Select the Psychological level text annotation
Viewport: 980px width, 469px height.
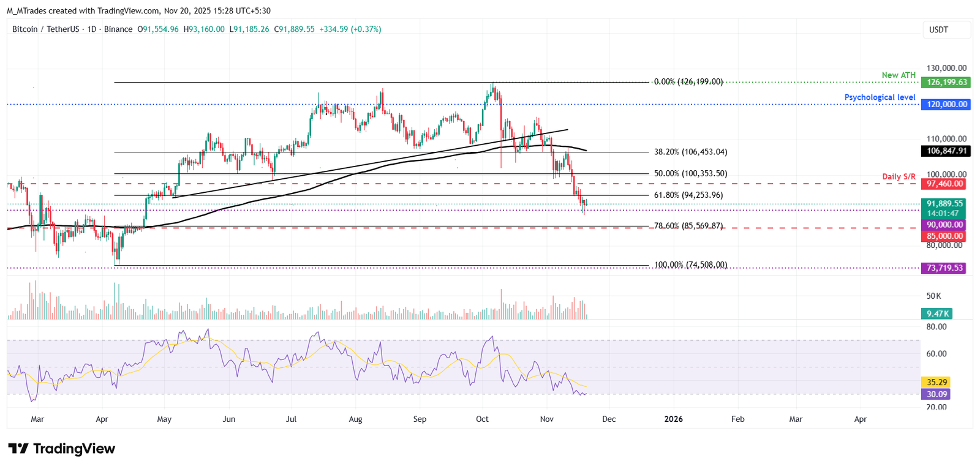[880, 97]
